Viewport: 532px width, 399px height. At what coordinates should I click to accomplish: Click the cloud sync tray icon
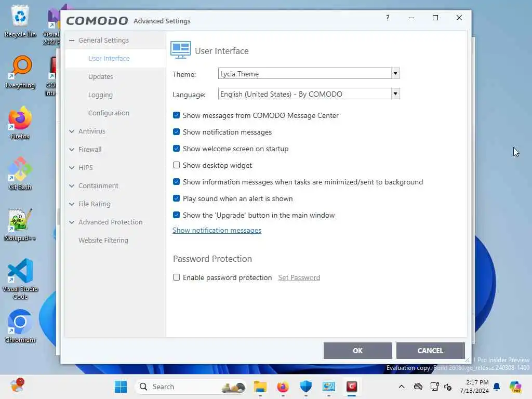click(418, 387)
